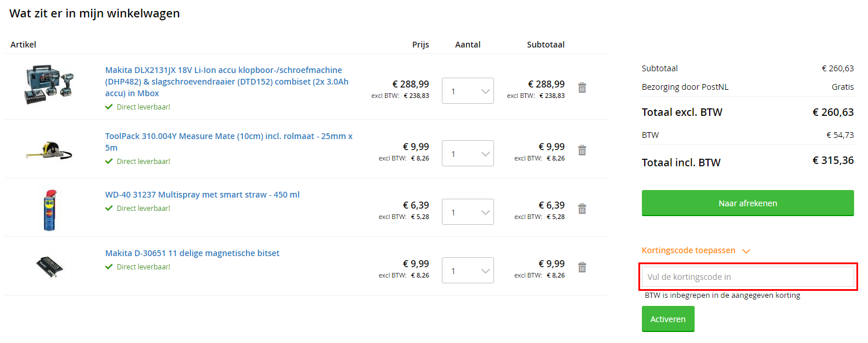Click the WD-40 spray can image

click(x=50, y=209)
